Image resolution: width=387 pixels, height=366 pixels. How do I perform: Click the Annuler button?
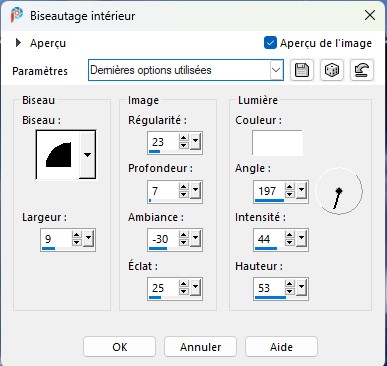pyautogui.click(x=200, y=347)
